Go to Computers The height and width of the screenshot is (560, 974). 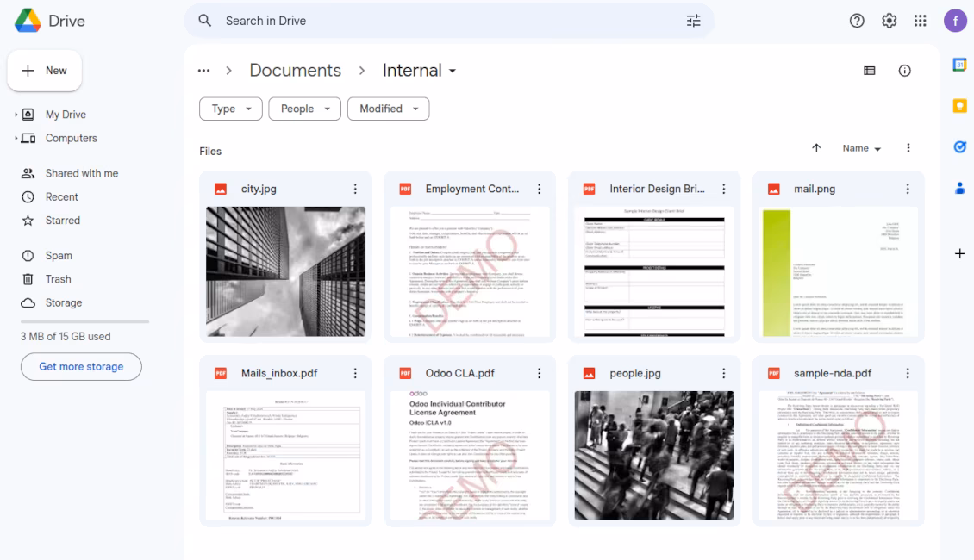point(71,138)
